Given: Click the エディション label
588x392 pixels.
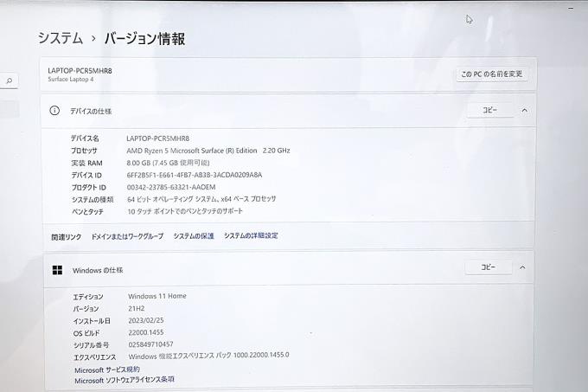Looking at the screenshot, I should pos(87,297).
